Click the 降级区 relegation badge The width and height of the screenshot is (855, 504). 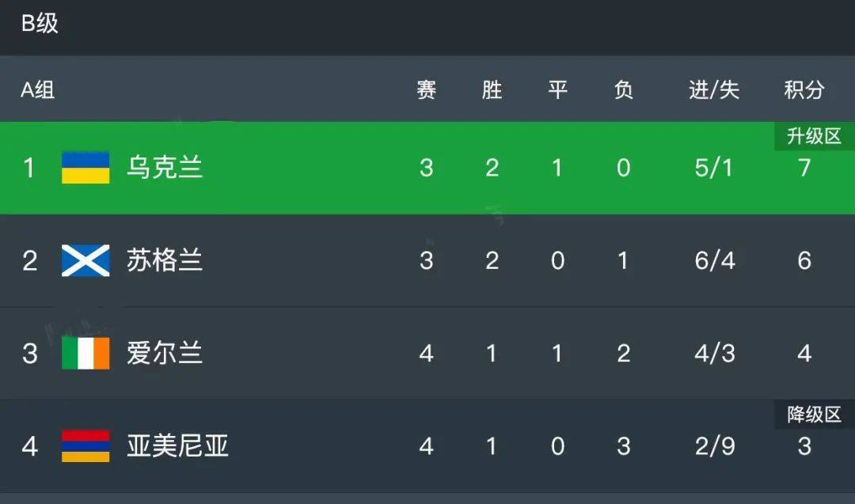click(815, 415)
